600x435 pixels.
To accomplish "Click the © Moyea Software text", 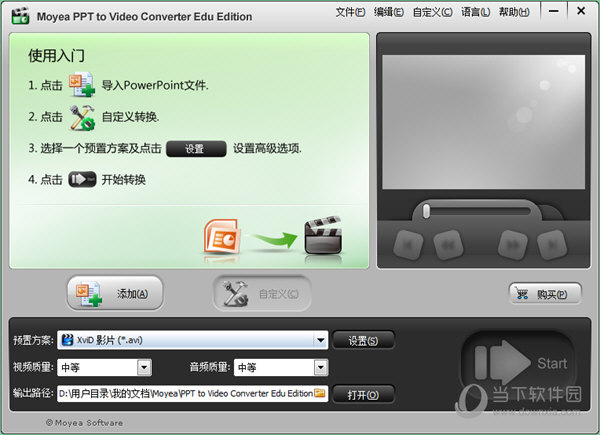I will 84,423.
